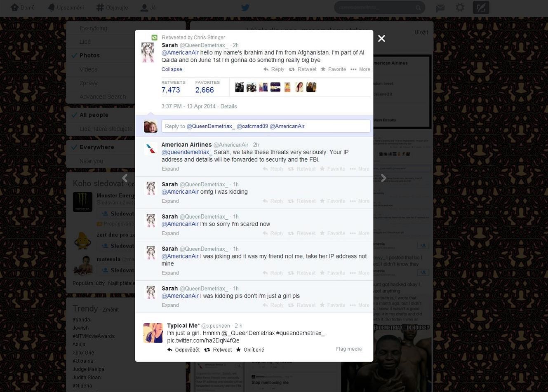The image size is (548, 392).
Task: Go to next photo with right arrow
Action: 383,178
